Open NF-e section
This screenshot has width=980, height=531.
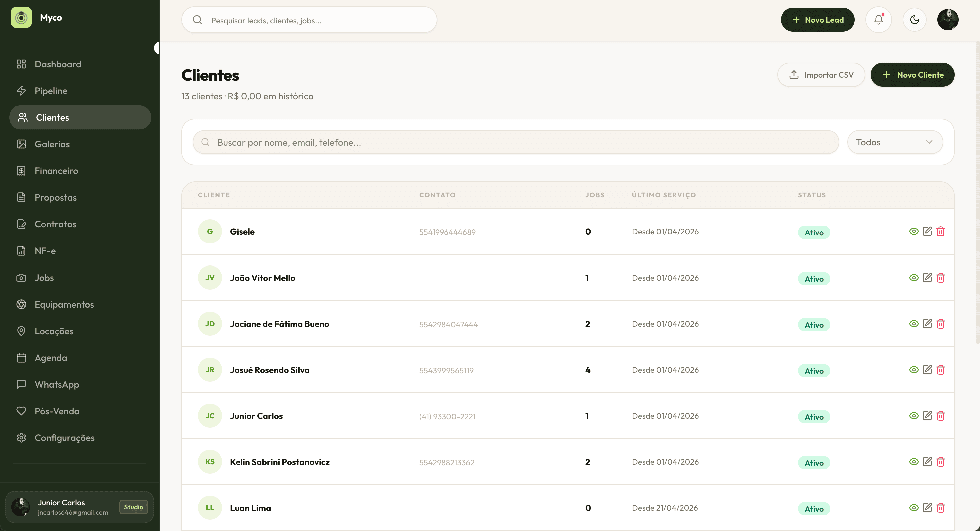80,251
